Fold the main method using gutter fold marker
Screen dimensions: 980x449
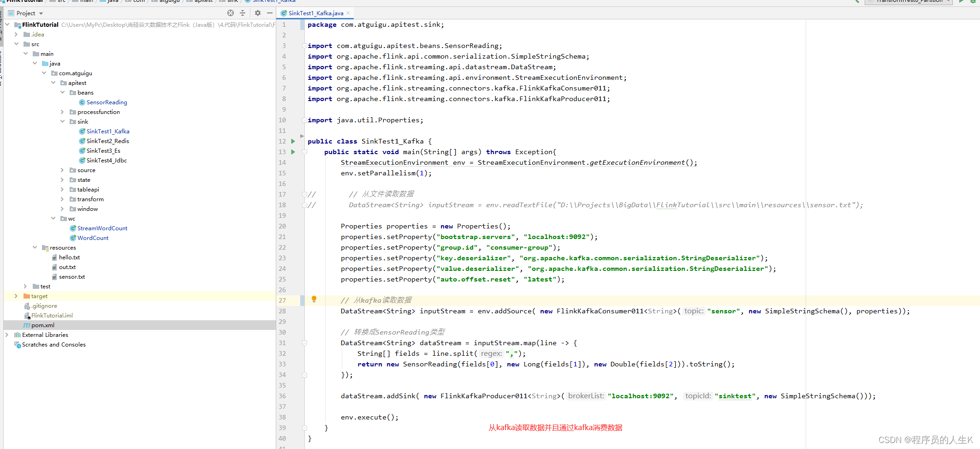pyautogui.click(x=304, y=152)
